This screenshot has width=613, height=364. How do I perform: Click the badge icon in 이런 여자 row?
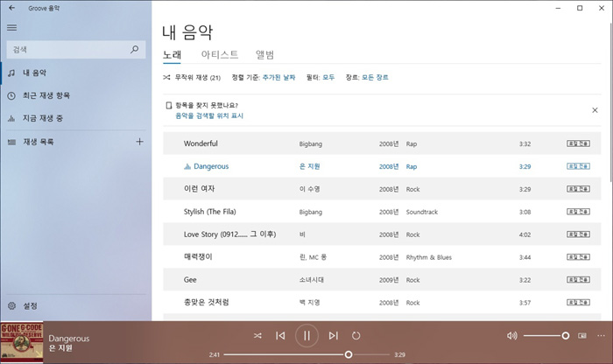(x=579, y=189)
